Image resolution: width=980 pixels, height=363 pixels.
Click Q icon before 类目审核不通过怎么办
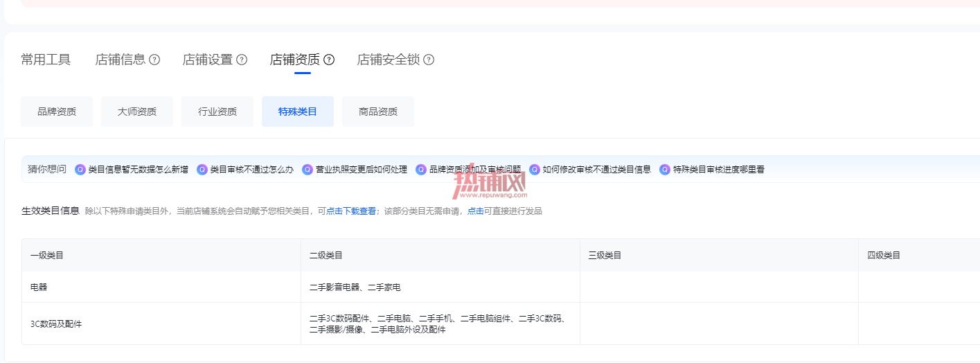coord(202,169)
